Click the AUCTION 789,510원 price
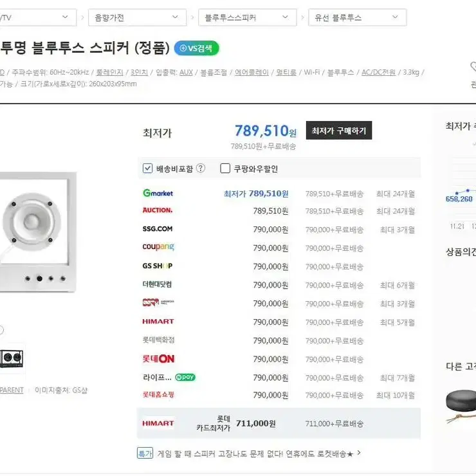Image resolution: width=476 pixels, height=476 pixels. (271, 211)
